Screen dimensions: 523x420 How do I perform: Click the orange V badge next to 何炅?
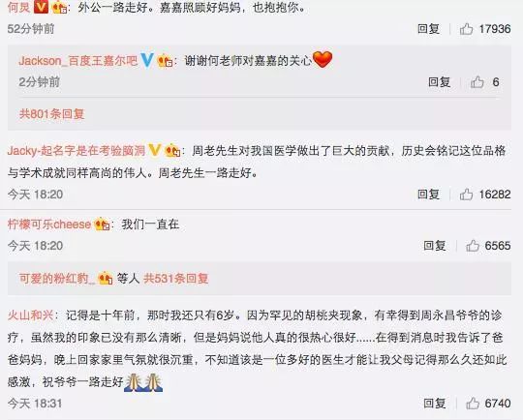[41, 7]
